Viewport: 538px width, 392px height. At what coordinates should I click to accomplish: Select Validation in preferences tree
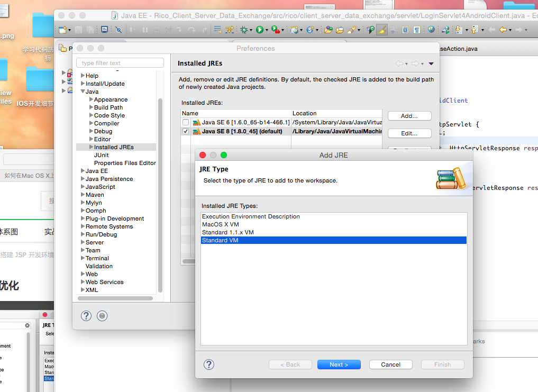pos(99,266)
